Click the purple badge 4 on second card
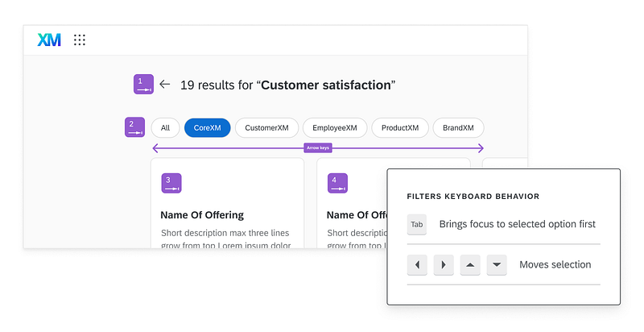The image size is (644, 332). 338,183
